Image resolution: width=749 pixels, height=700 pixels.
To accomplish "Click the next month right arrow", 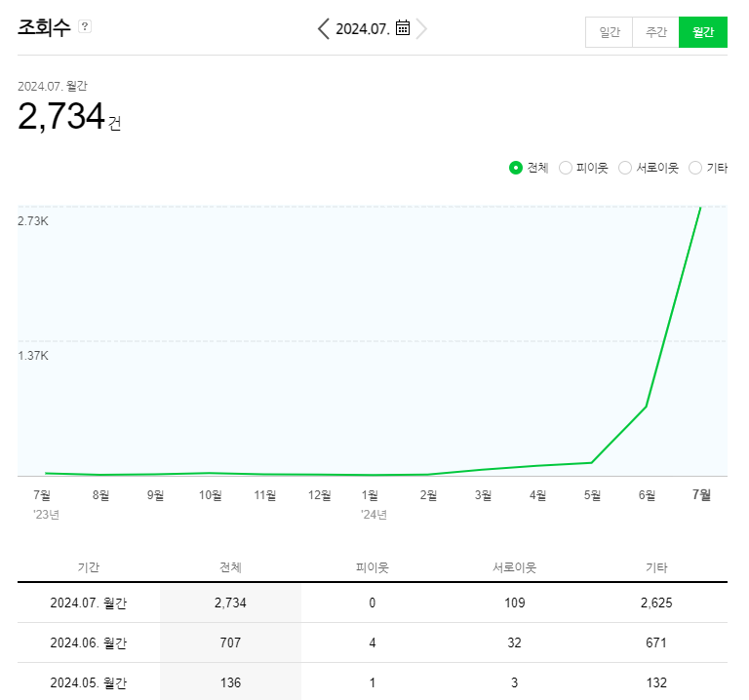I will click(x=421, y=28).
